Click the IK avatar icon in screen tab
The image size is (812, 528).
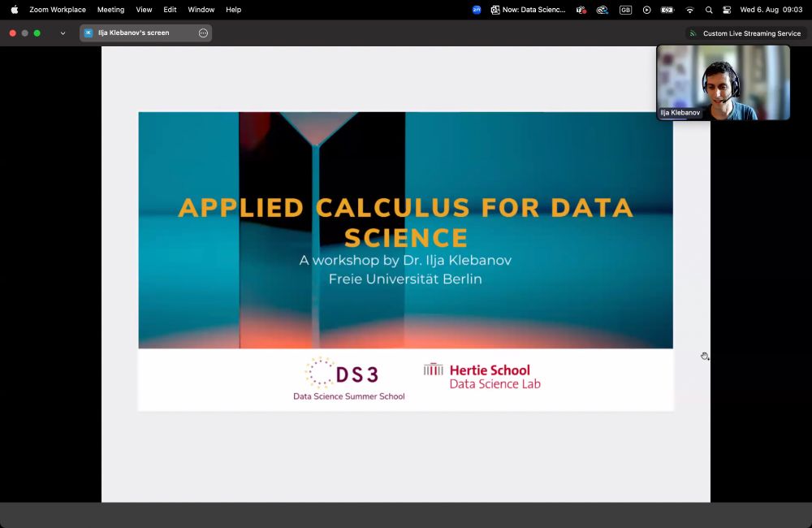coord(88,32)
